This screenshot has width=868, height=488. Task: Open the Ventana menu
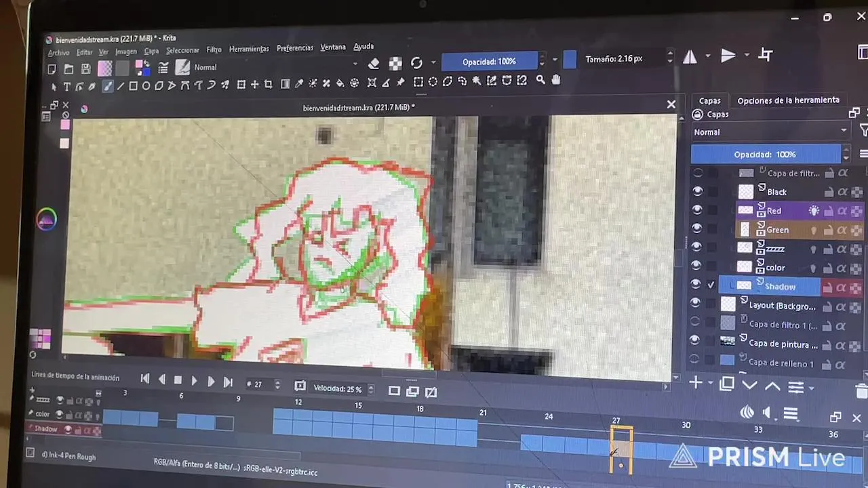333,47
